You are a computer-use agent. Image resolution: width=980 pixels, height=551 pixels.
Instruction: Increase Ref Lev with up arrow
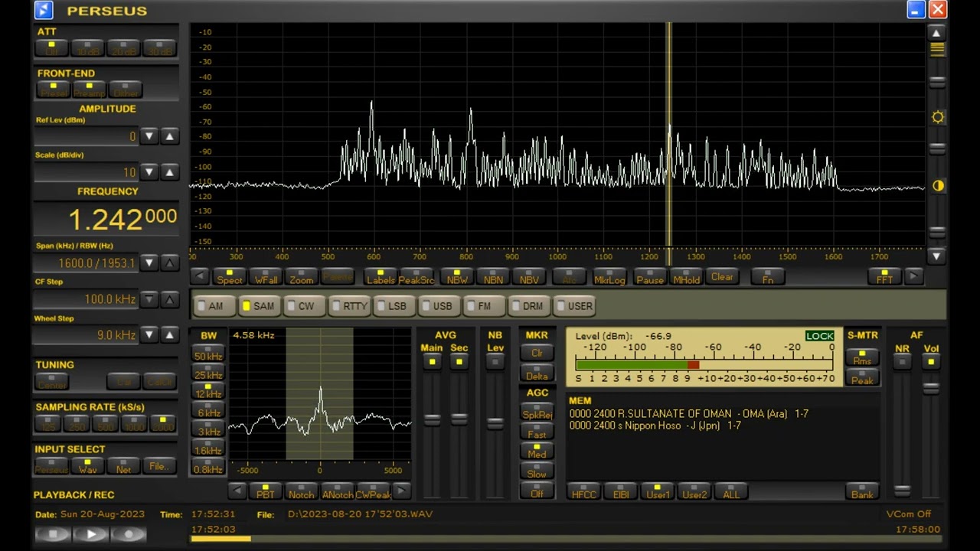tap(170, 136)
